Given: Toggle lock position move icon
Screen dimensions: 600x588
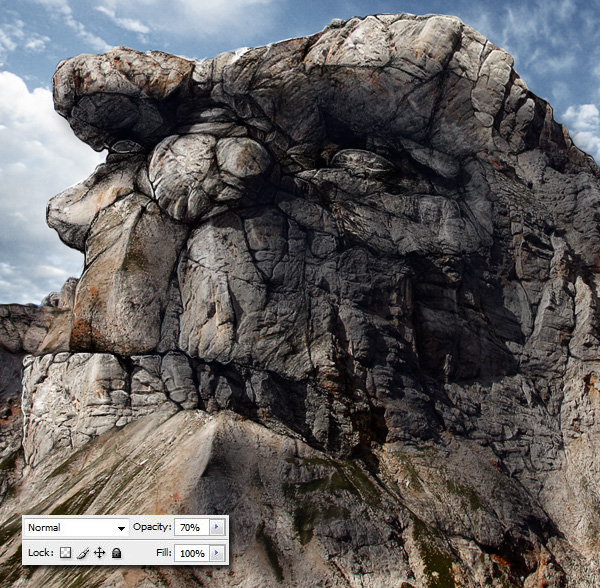Looking at the screenshot, I should [x=99, y=553].
